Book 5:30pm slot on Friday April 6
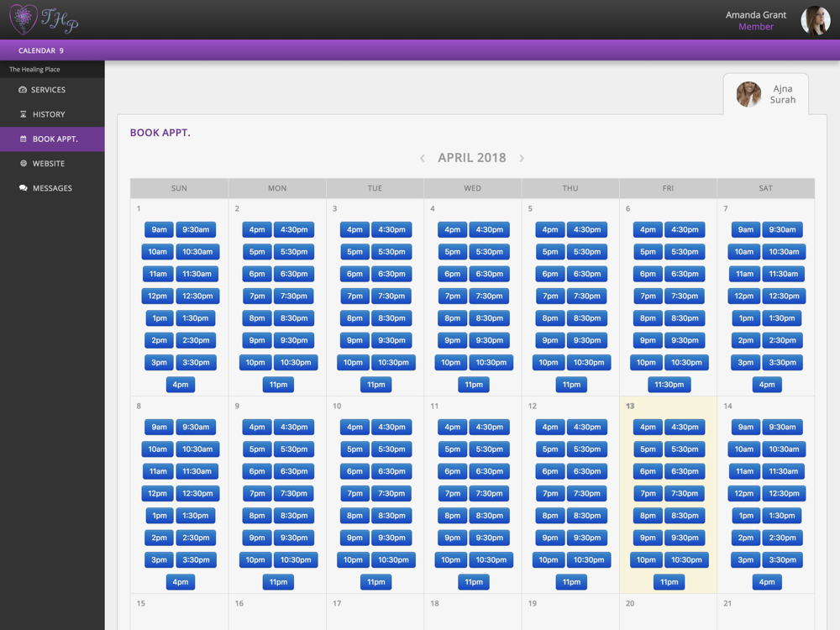 (x=685, y=252)
